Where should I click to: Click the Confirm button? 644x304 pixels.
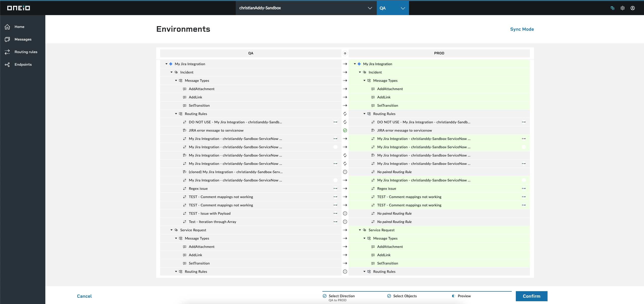pos(531,296)
